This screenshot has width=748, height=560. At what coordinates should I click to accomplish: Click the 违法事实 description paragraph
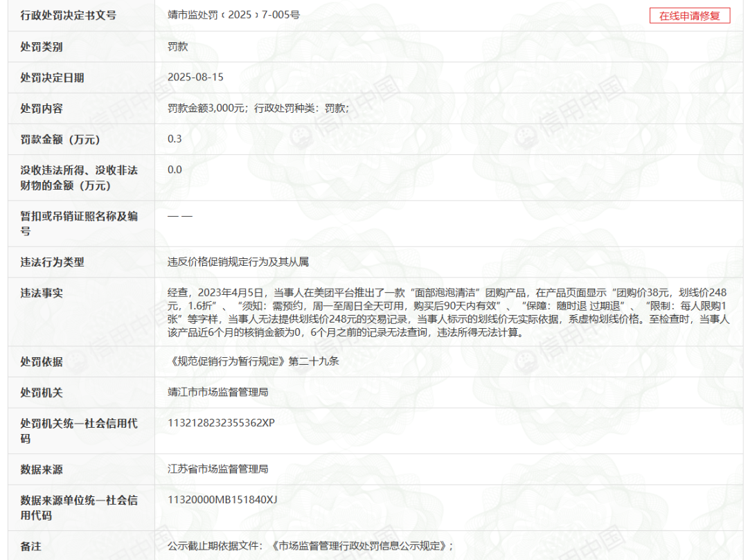point(448,312)
